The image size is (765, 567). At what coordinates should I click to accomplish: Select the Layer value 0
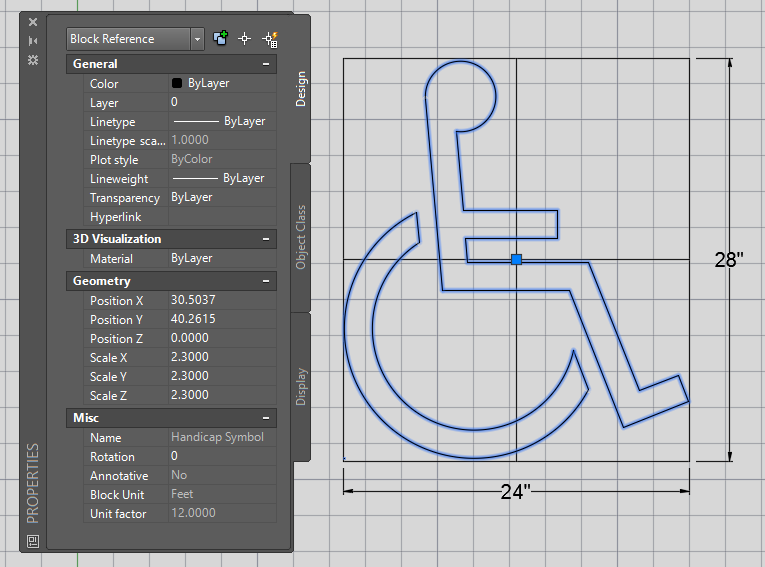pos(222,102)
